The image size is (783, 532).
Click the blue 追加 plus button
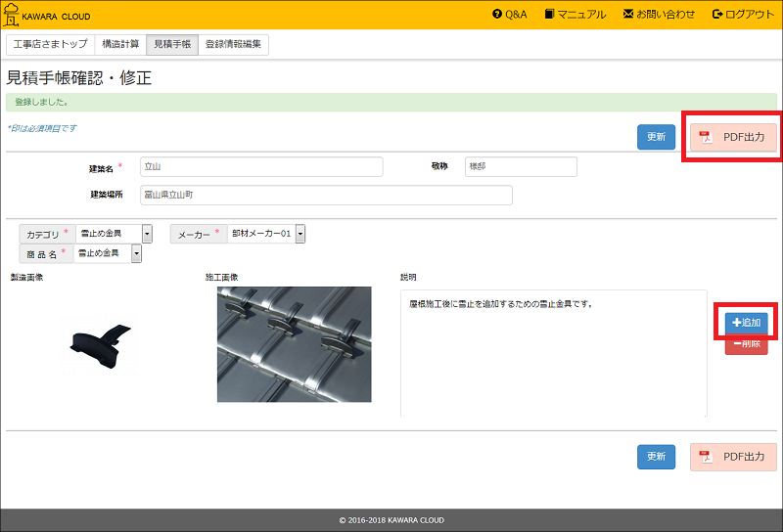click(x=746, y=323)
